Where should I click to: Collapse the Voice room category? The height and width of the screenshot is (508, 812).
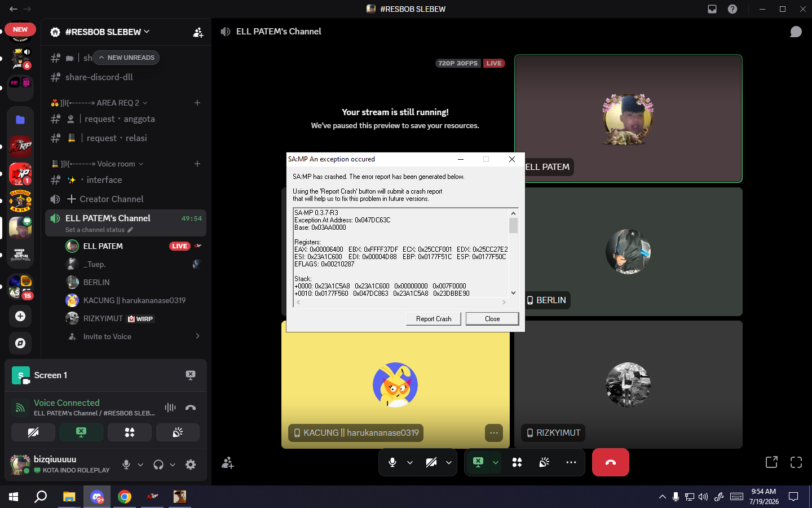tap(96, 164)
